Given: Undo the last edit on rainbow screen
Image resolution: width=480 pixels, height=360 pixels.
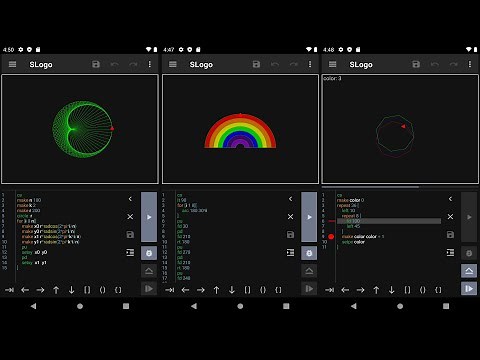Looking at the screenshot, I should pyautogui.click(x=275, y=64).
